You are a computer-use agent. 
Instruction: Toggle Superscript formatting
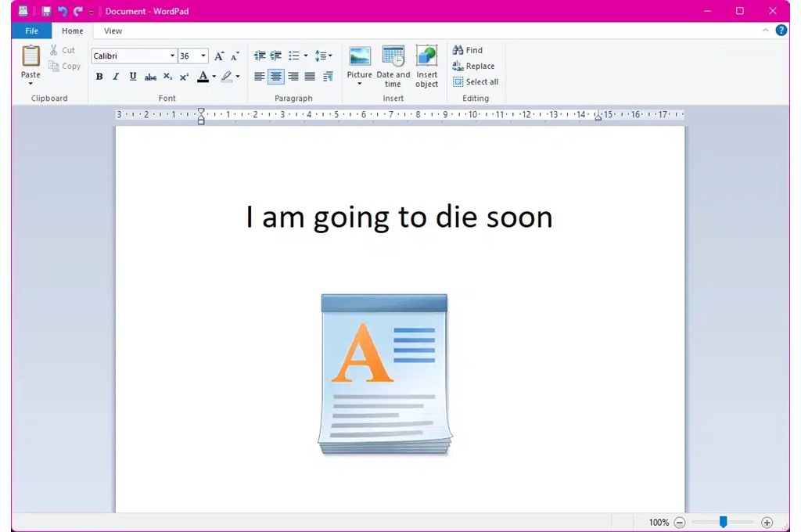185,77
